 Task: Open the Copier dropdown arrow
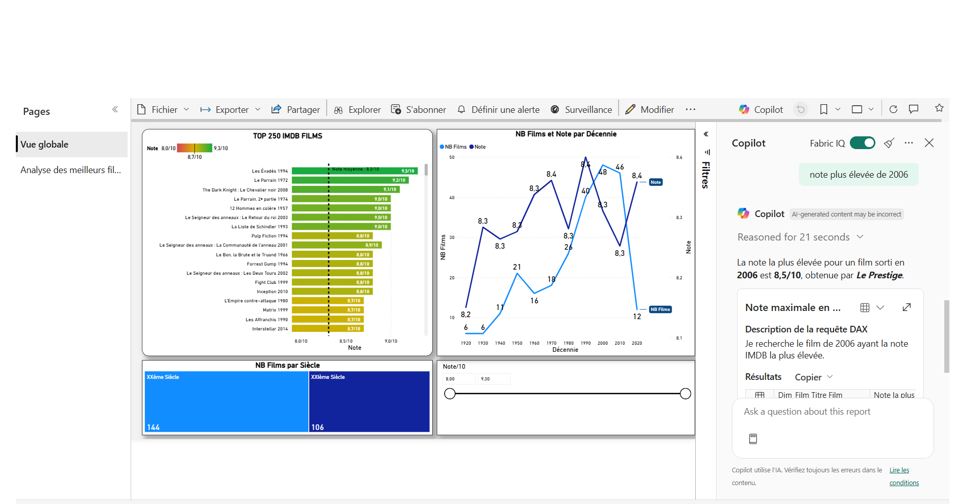(x=830, y=377)
